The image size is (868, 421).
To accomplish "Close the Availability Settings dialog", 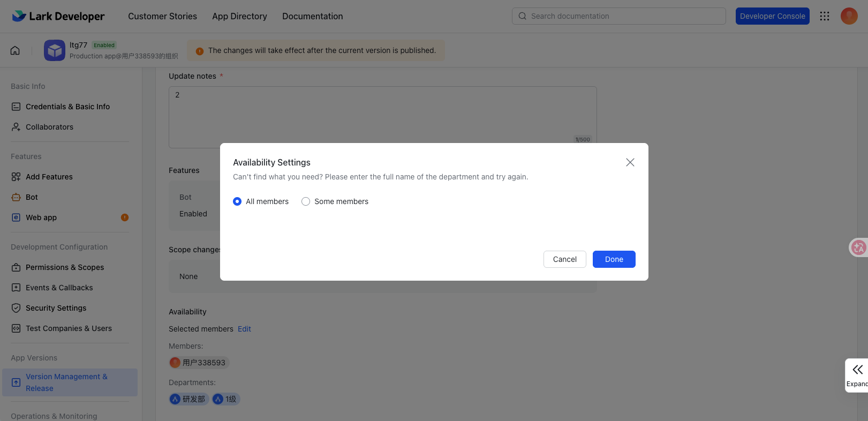I will click(x=630, y=162).
